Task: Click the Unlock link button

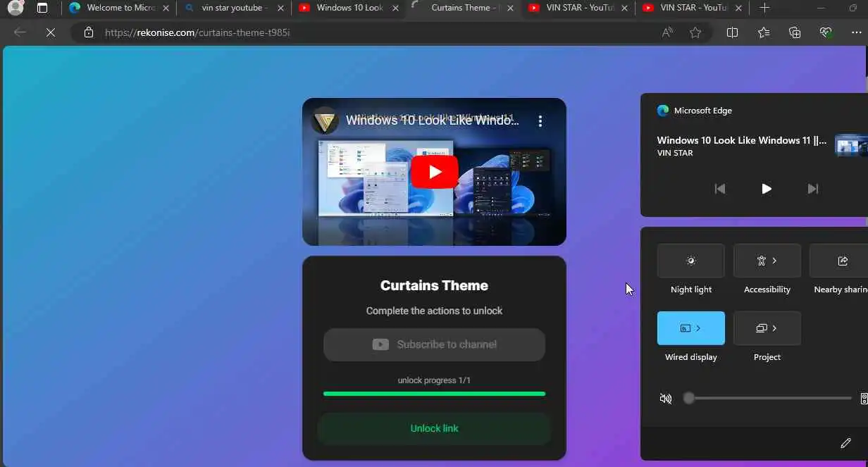Action: [x=434, y=428]
